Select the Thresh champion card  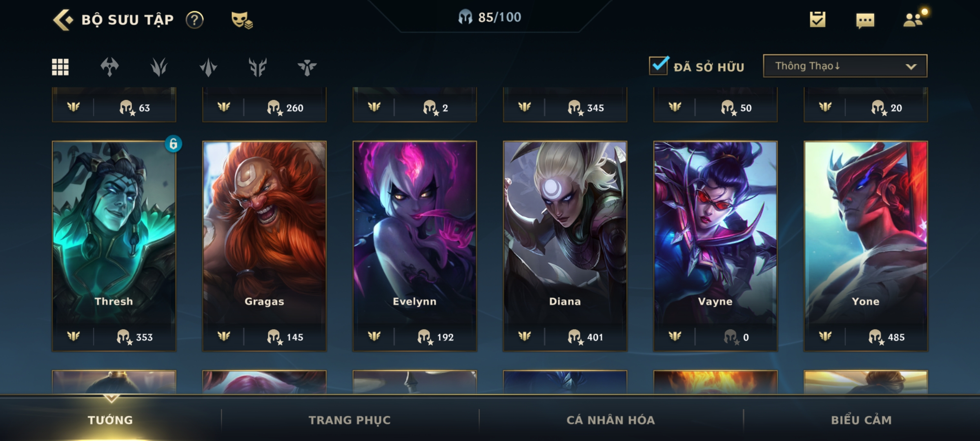pos(114,246)
